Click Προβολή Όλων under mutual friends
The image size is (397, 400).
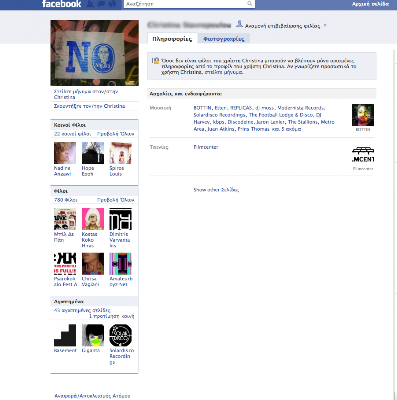[x=115, y=134]
